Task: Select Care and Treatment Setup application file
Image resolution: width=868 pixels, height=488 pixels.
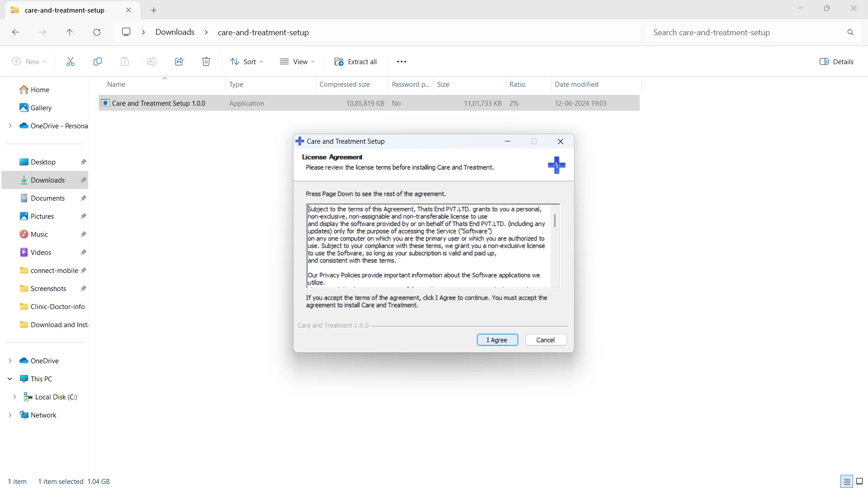Action: click(158, 103)
